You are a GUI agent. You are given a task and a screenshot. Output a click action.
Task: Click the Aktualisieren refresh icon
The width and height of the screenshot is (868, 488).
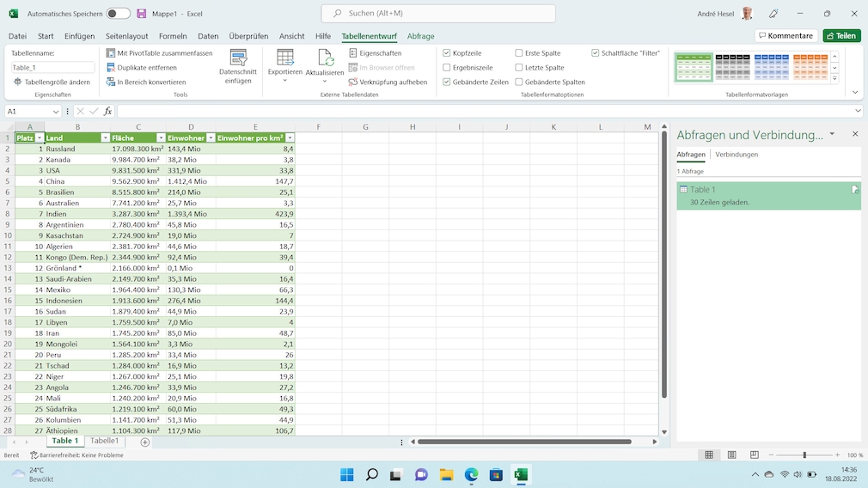tap(325, 58)
